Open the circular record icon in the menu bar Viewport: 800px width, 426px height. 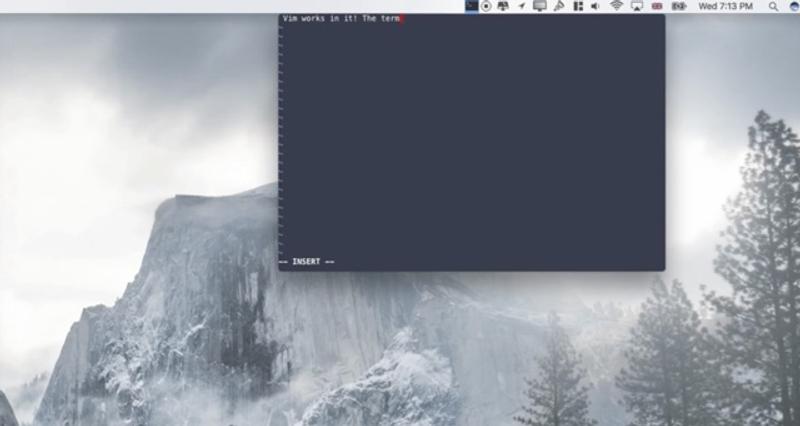tap(486, 6)
